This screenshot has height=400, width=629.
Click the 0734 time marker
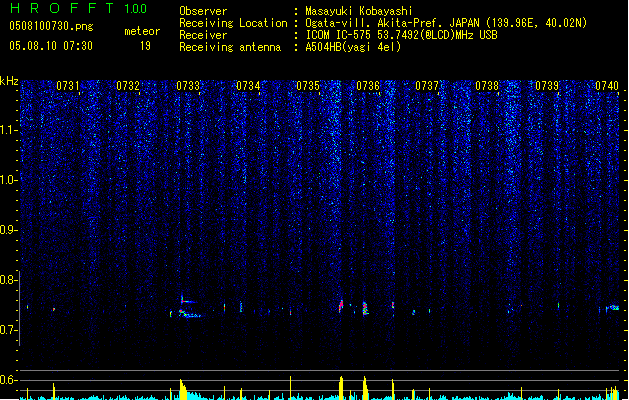click(248, 86)
